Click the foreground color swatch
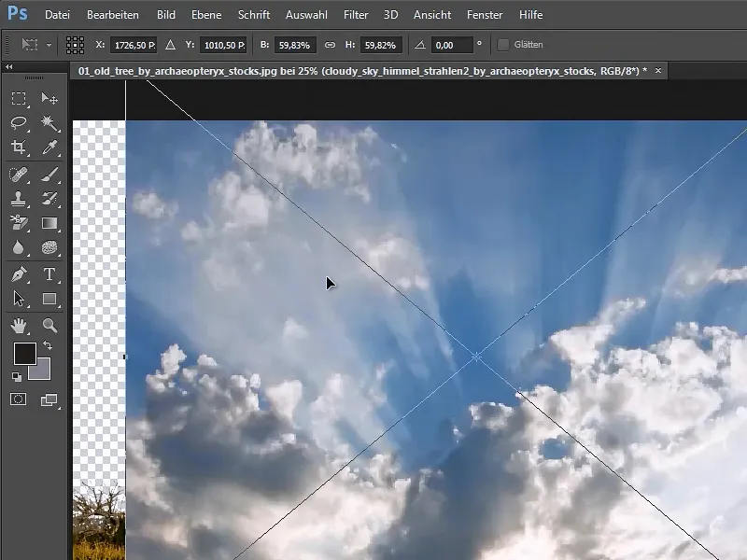 pyautogui.click(x=25, y=354)
